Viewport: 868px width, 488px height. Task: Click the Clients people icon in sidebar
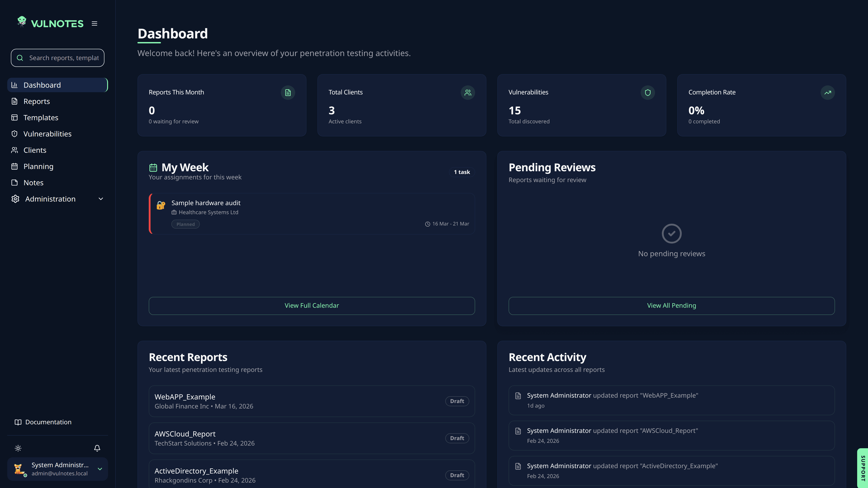click(14, 150)
